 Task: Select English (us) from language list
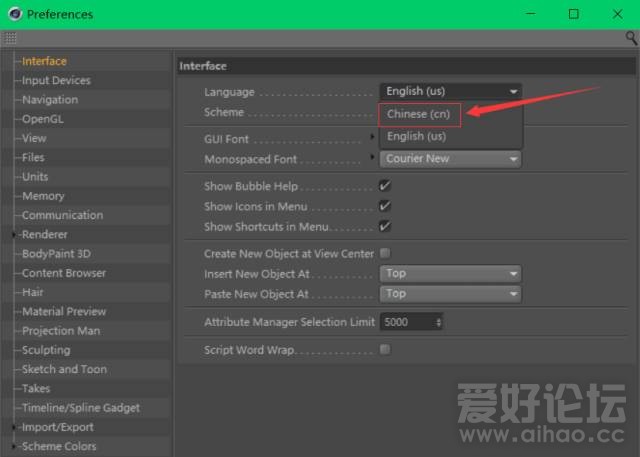(417, 136)
